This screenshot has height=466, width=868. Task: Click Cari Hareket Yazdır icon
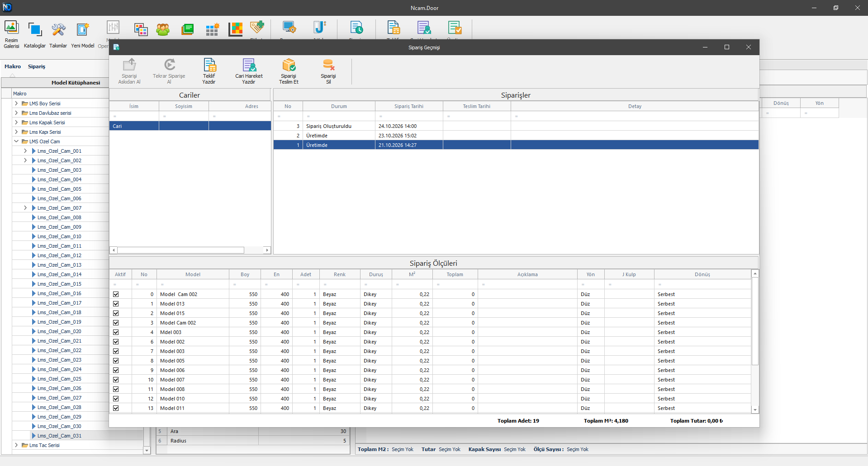(249, 71)
